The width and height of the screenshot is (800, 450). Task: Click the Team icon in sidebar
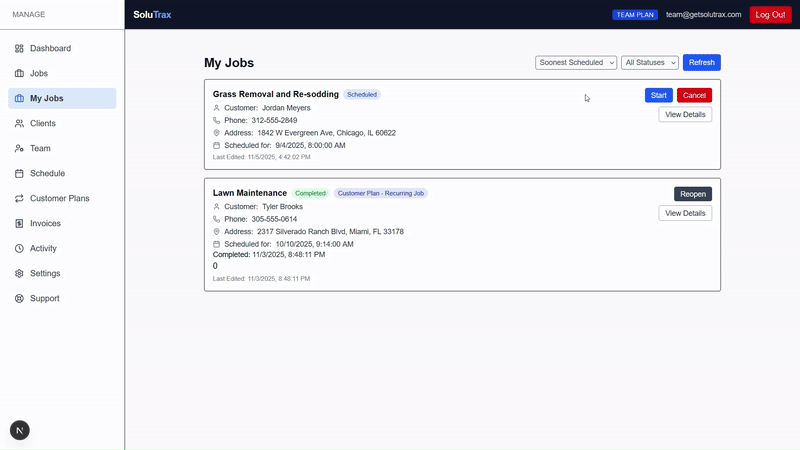coord(19,148)
